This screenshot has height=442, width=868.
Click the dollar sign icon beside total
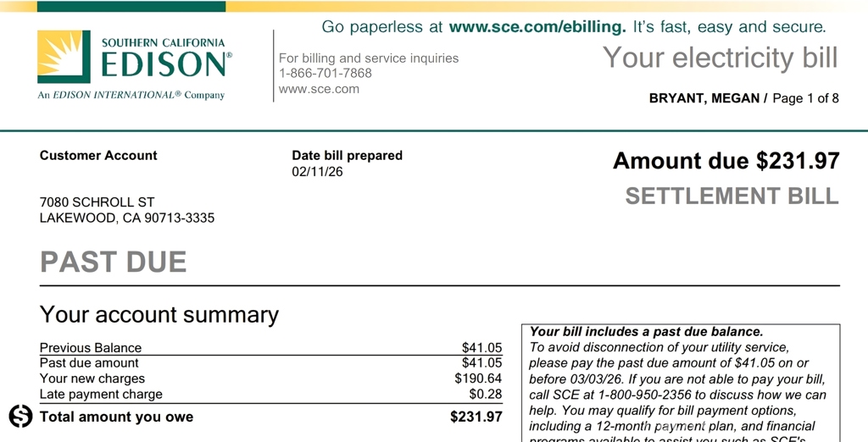(20, 417)
